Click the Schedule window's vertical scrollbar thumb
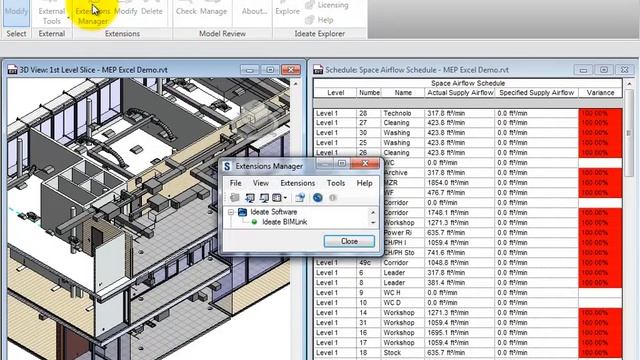Viewport: 640px width, 360px height. [x=629, y=133]
